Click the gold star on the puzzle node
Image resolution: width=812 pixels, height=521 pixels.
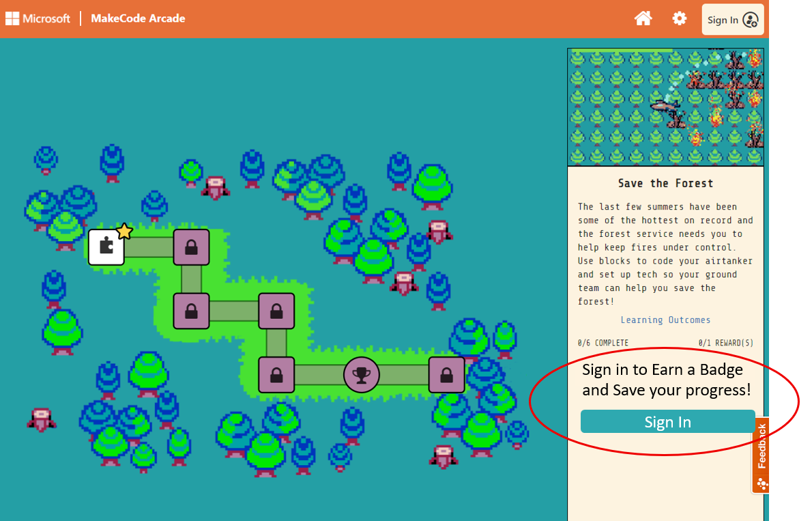pyautogui.click(x=124, y=231)
